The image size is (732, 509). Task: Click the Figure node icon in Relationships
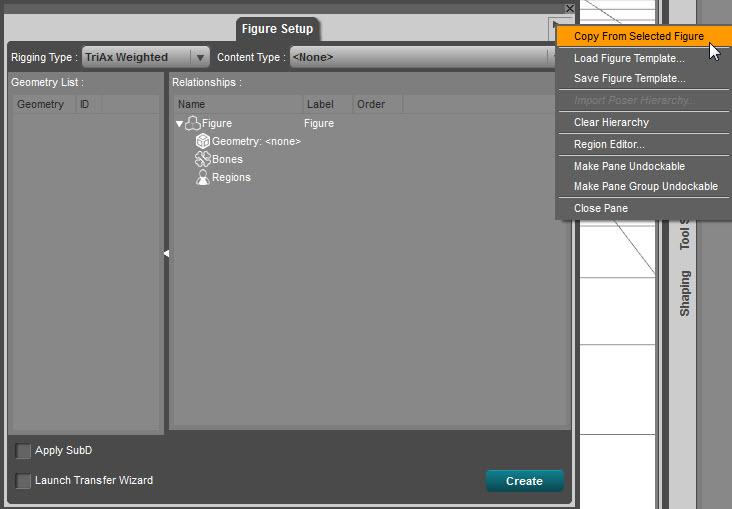[193, 123]
